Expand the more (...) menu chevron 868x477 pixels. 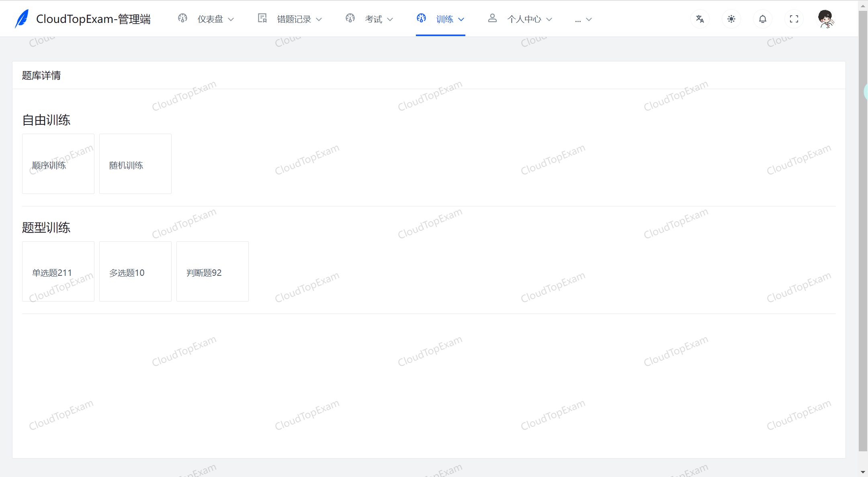tap(589, 19)
